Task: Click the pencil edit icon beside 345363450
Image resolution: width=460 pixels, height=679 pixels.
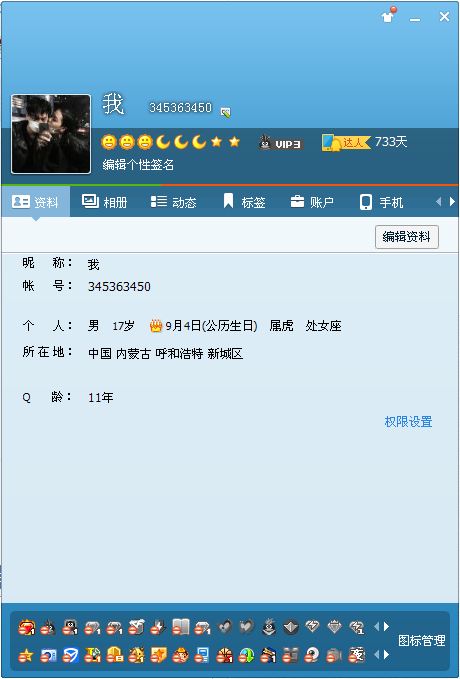Action: [225, 113]
